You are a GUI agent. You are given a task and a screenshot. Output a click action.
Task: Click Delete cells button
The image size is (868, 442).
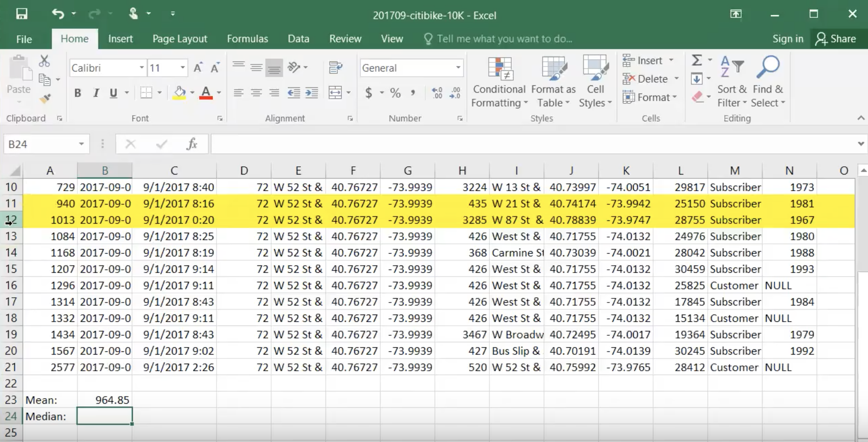(645, 79)
